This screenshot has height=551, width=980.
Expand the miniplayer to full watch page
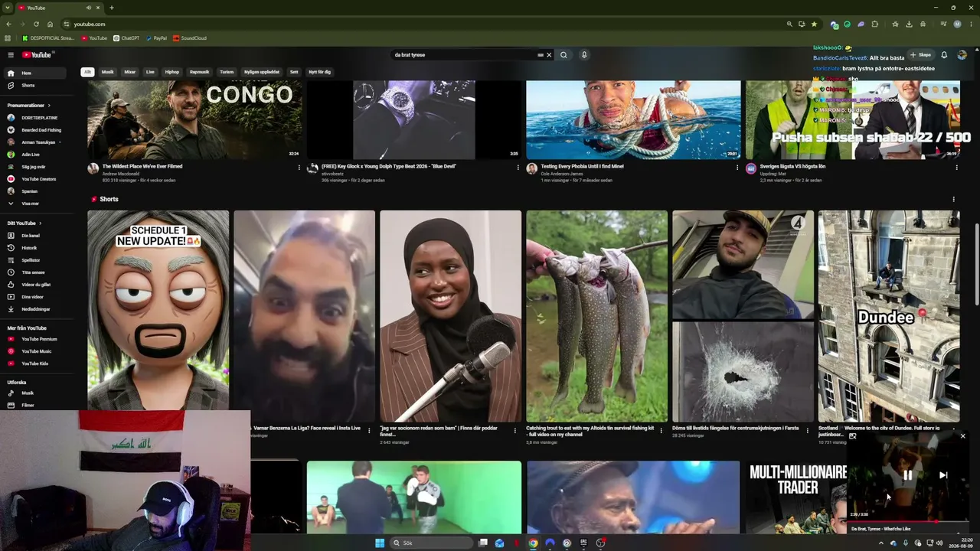tap(852, 436)
